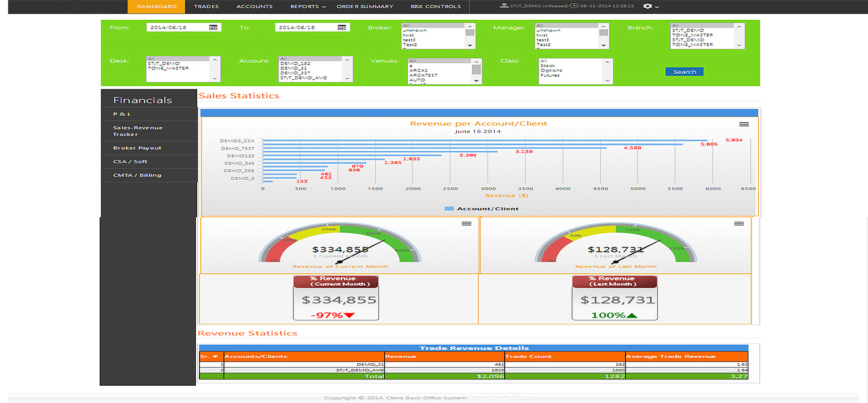Select 'test3' in the Broker list

pos(433,40)
